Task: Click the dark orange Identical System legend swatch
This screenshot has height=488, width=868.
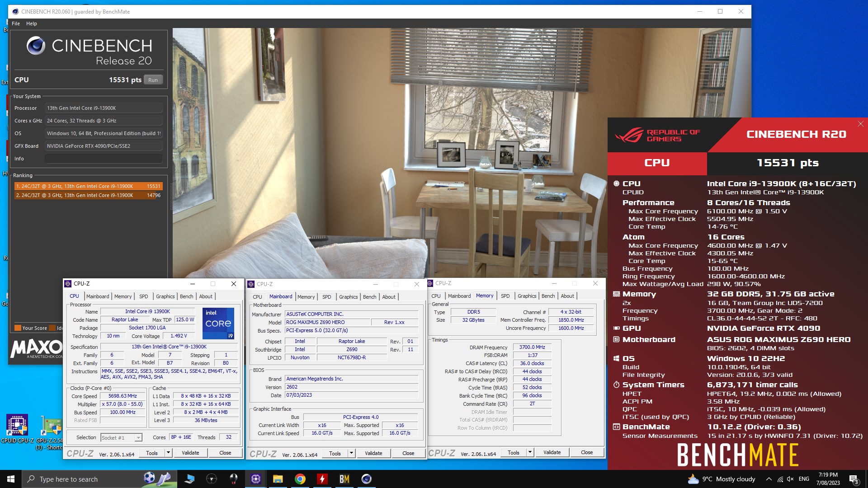Action: click(52, 328)
